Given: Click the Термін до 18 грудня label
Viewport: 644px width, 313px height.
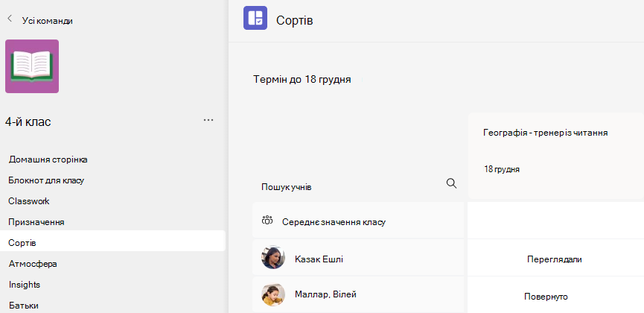Looking at the screenshot, I should [302, 80].
